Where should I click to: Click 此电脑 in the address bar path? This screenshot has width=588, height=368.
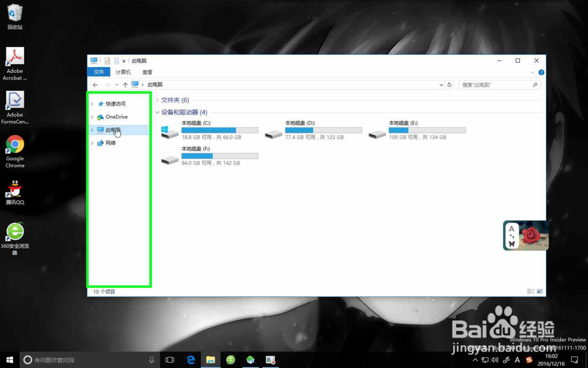[155, 84]
